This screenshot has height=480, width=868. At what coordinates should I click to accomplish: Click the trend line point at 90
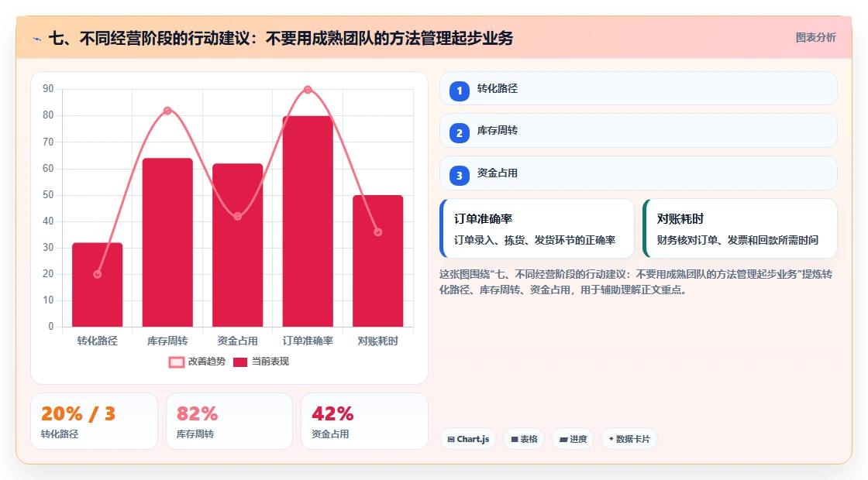click(308, 90)
